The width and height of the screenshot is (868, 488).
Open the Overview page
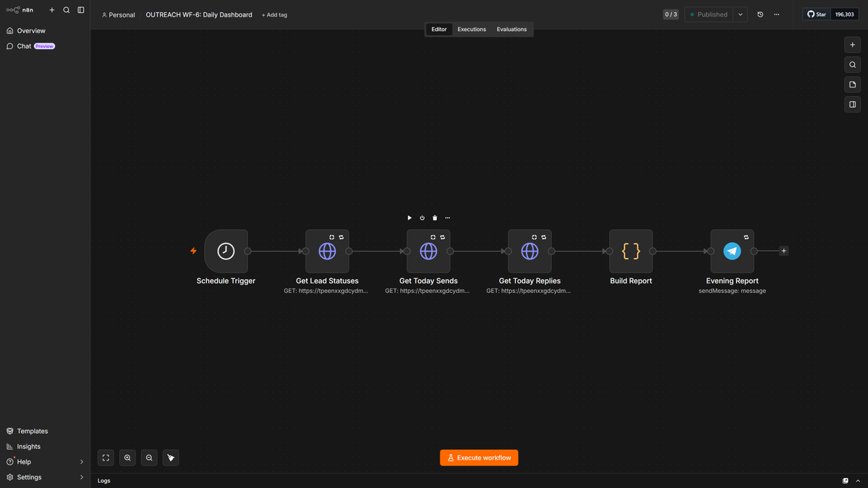point(45,31)
